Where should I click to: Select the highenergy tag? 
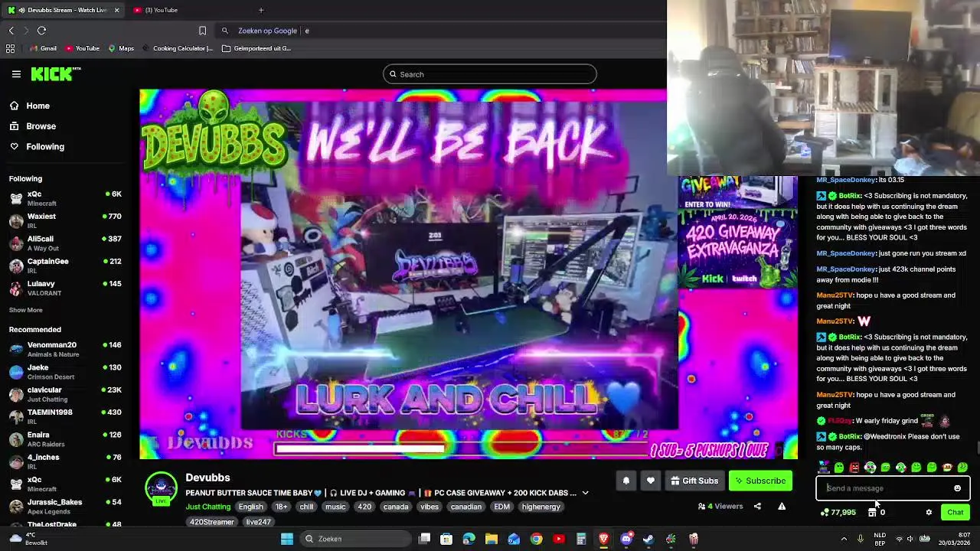(x=541, y=507)
